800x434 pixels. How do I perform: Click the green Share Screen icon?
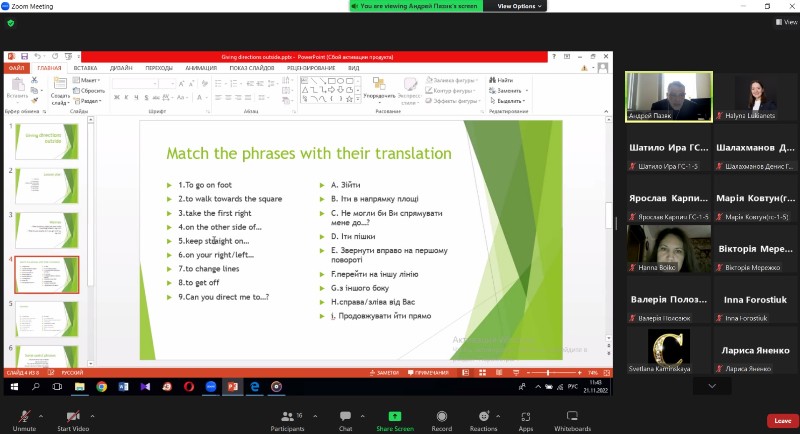[395, 416]
